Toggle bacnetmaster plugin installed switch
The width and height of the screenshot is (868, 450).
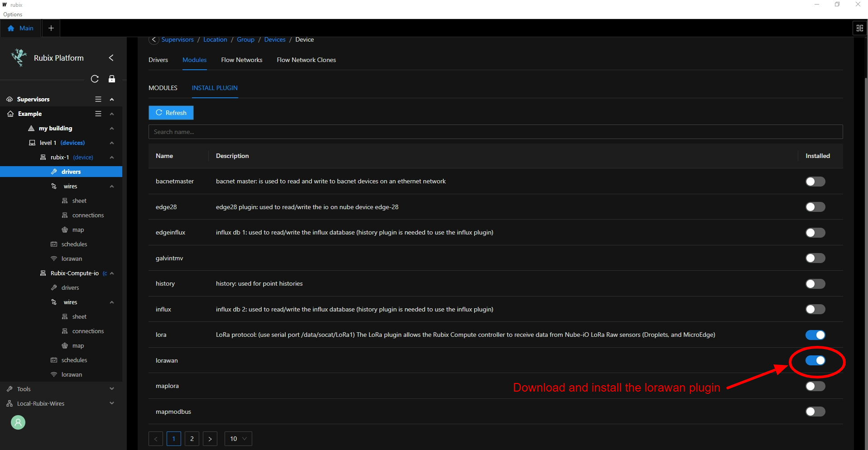click(815, 182)
